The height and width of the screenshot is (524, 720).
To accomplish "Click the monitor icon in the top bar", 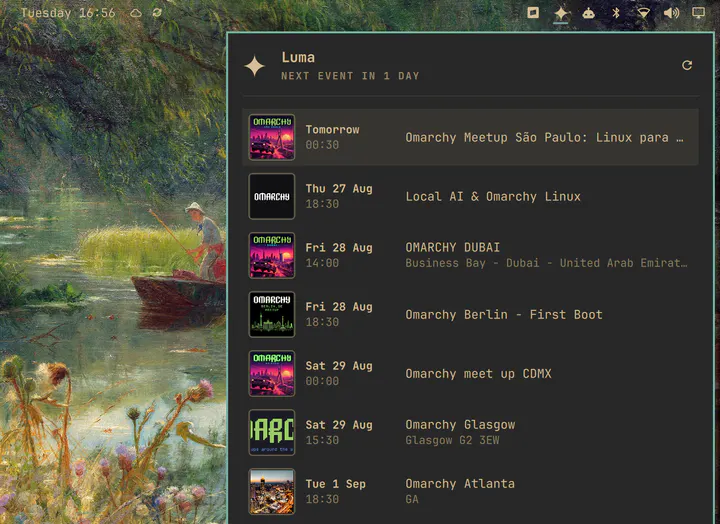I will (x=698, y=13).
